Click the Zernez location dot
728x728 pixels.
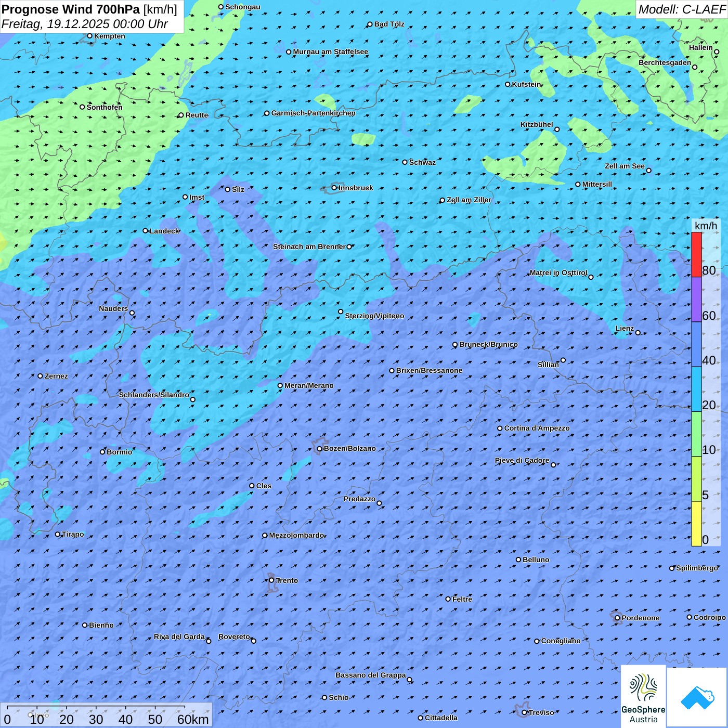(40, 376)
